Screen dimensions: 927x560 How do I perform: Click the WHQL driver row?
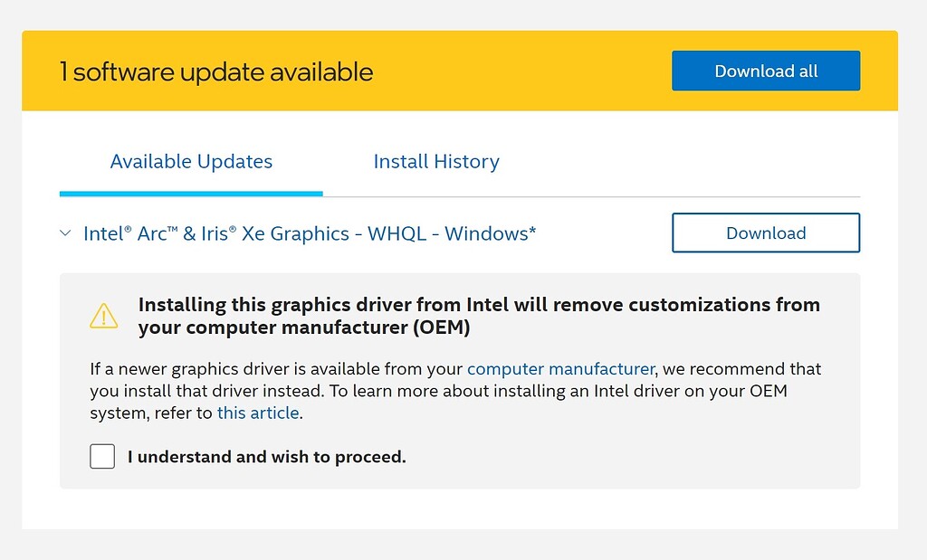tap(362, 233)
